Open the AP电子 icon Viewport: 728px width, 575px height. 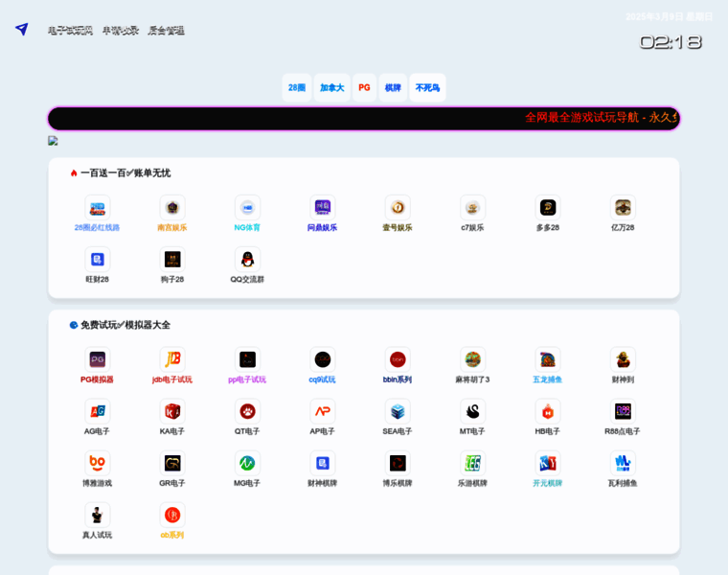[x=323, y=411]
